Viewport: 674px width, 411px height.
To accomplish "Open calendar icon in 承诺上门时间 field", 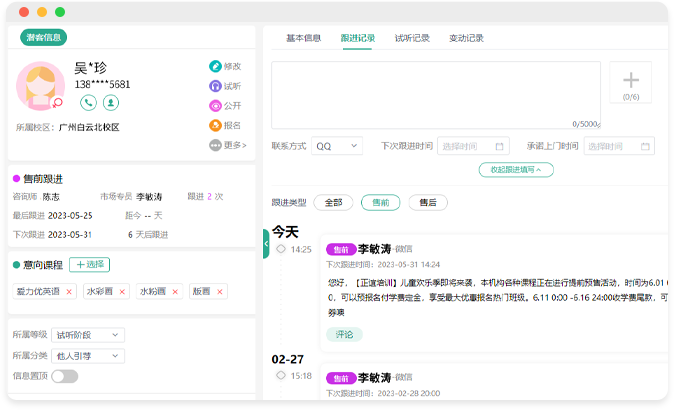I will coord(645,146).
